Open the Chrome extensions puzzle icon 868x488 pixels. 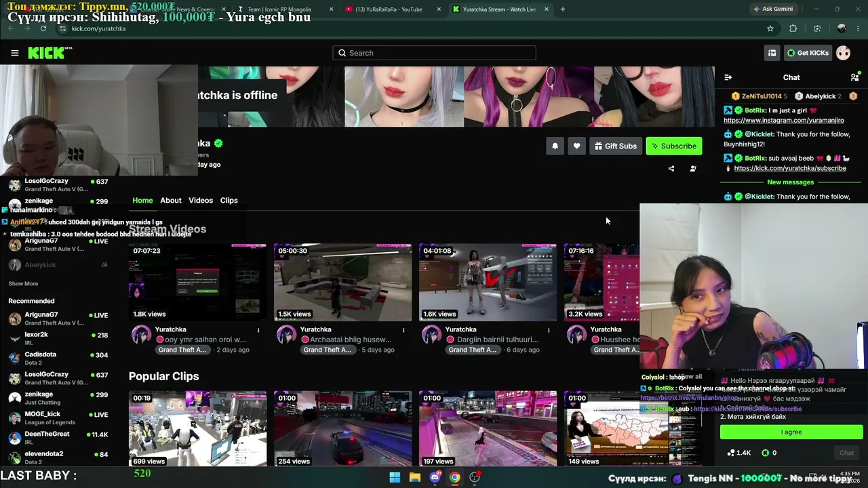793,28
